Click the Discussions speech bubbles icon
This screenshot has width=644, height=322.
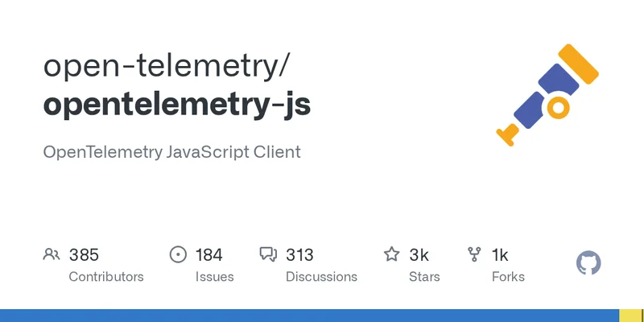point(268,255)
